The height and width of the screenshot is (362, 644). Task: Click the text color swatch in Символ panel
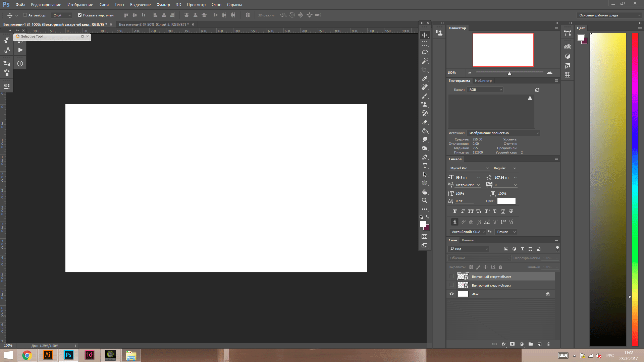pyautogui.click(x=506, y=201)
